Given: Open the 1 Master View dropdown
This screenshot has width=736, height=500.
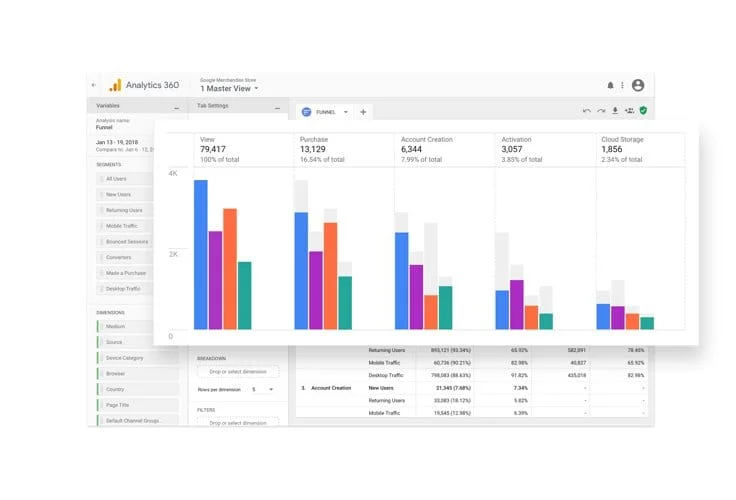Looking at the screenshot, I should (228, 89).
